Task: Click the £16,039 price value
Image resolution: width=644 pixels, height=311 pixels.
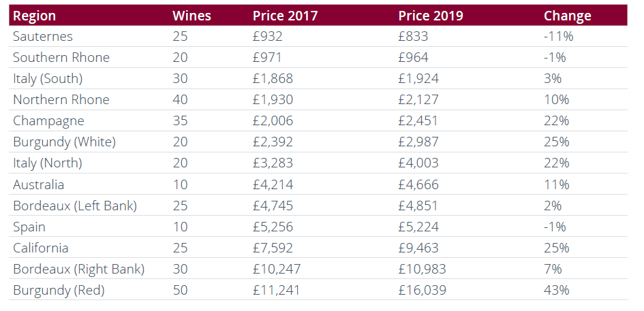Action: tap(423, 291)
